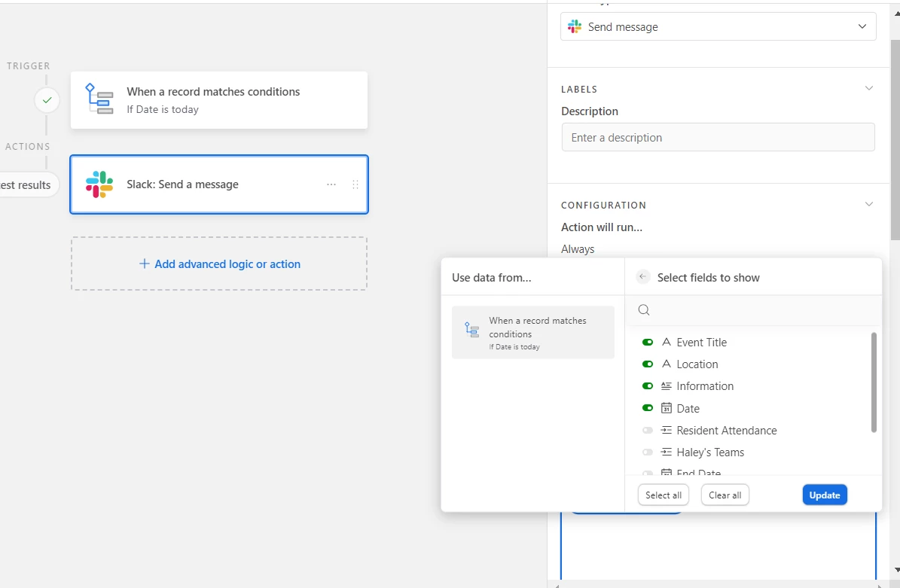Disable the Location field toggle
Screen dimensions: 900x588
pos(648,364)
